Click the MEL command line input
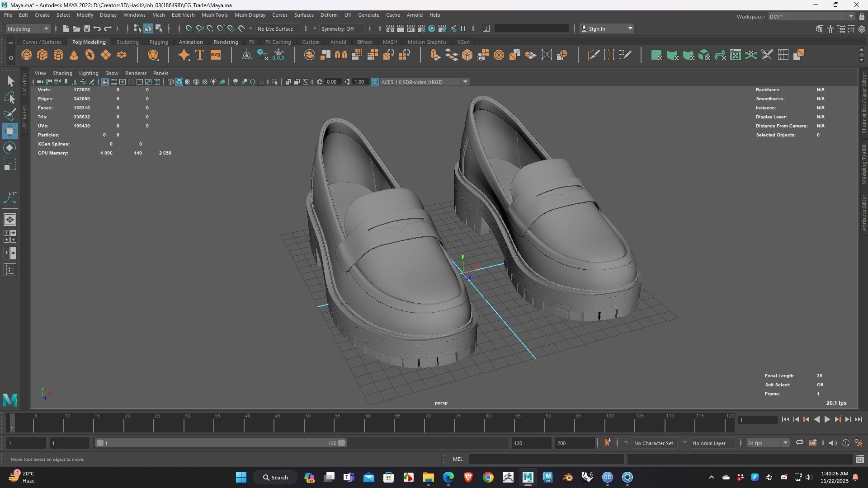868x488 pixels. (x=546, y=459)
